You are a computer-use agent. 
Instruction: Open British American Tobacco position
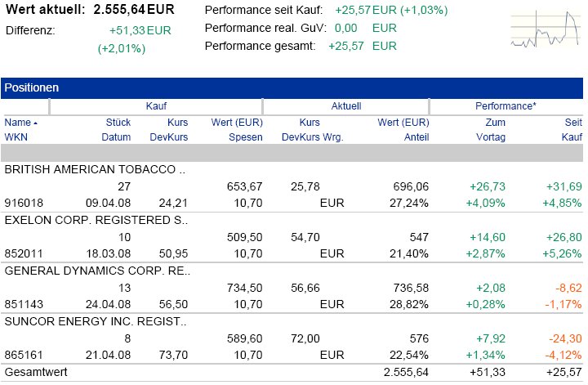pos(95,169)
